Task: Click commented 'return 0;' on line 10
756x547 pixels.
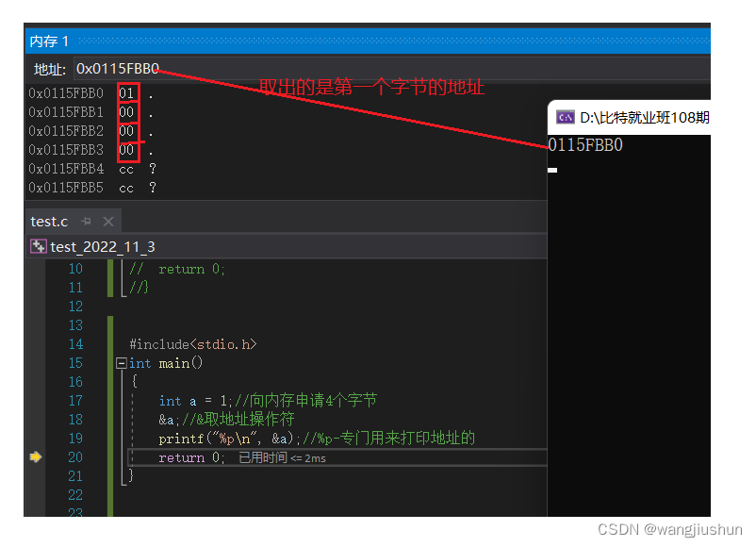Action: 191,269
